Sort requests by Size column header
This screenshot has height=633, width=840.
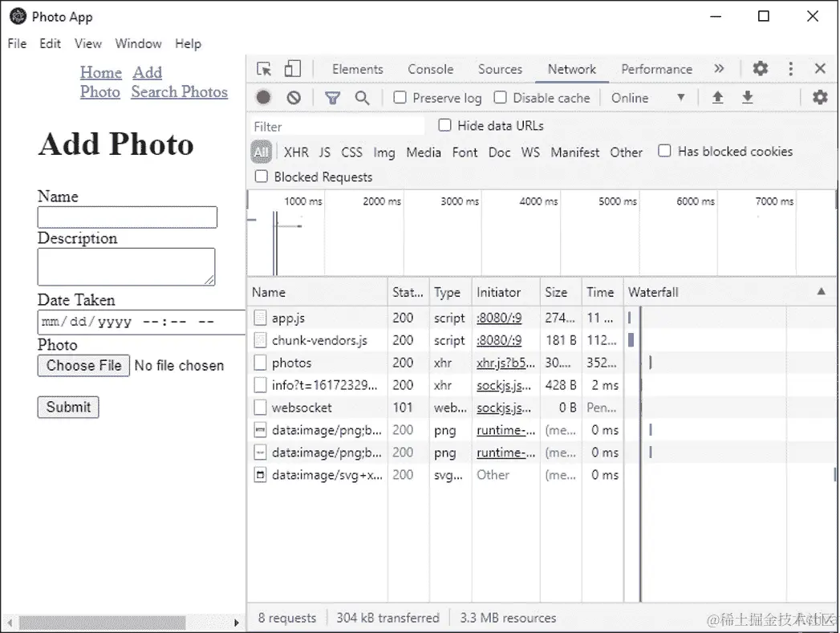[560, 292]
